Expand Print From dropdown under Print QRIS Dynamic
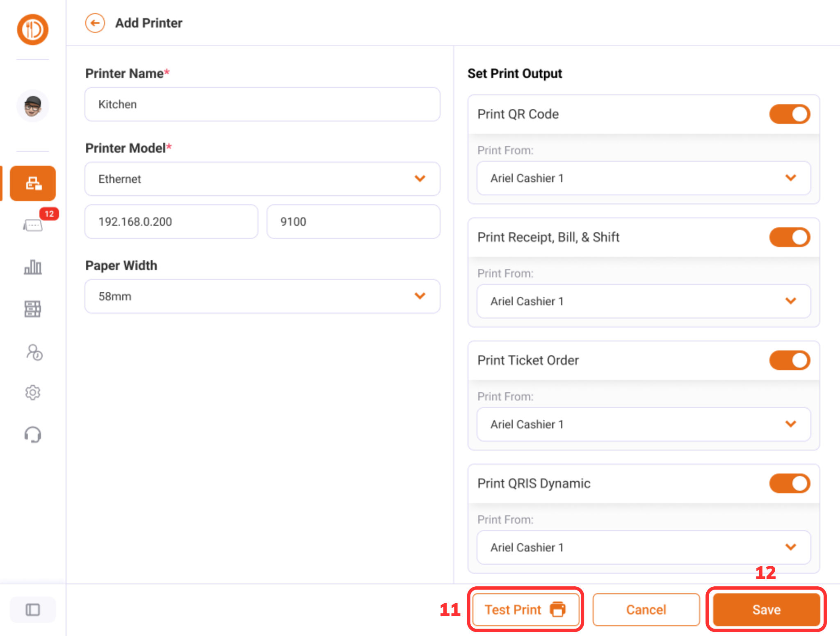Viewport: 840px width, 636px height. (644, 547)
